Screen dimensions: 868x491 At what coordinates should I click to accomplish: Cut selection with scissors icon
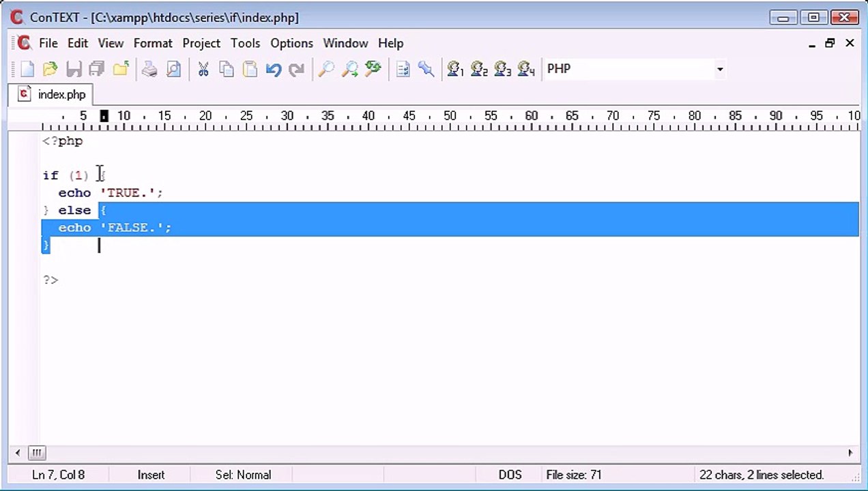(x=203, y=69)
